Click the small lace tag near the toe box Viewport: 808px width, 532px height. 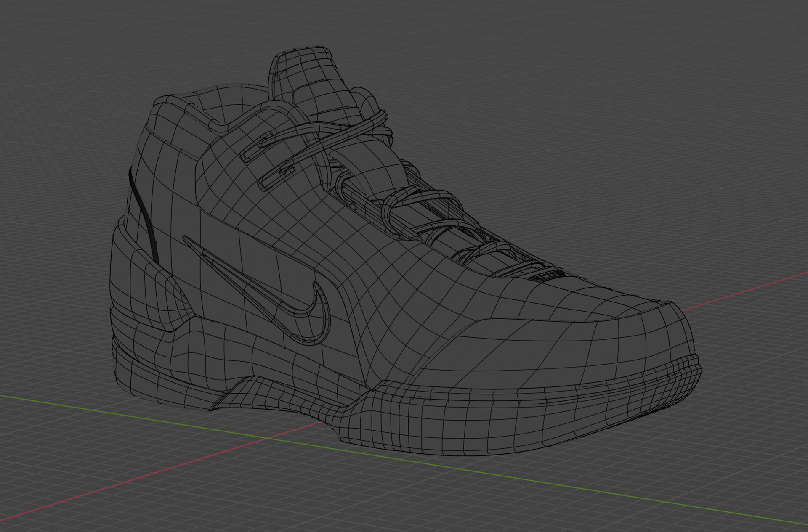546,276
